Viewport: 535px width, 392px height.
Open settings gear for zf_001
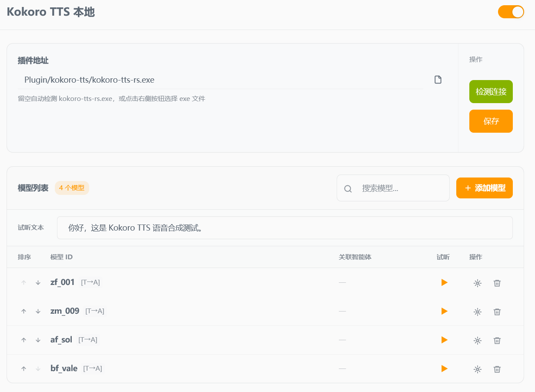pos(477,283)
